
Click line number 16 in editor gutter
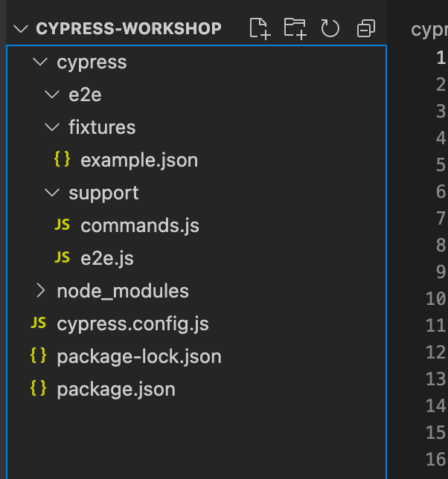[436, 459]
